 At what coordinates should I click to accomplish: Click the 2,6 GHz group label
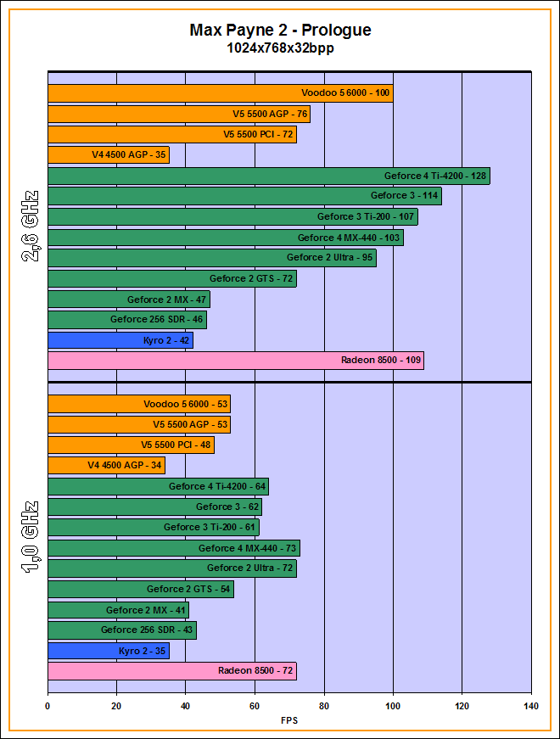(29, 227)
